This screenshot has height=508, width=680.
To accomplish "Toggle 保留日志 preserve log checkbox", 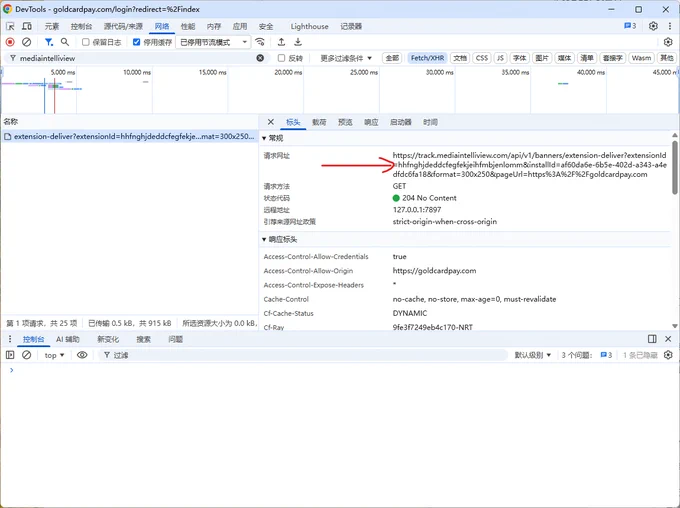I will 85,42.
